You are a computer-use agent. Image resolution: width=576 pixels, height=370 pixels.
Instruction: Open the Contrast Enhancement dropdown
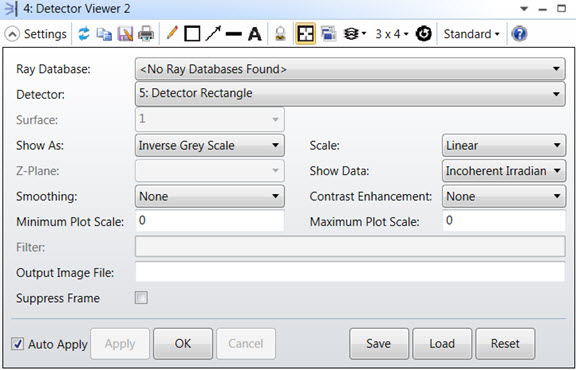pos(504,197)
